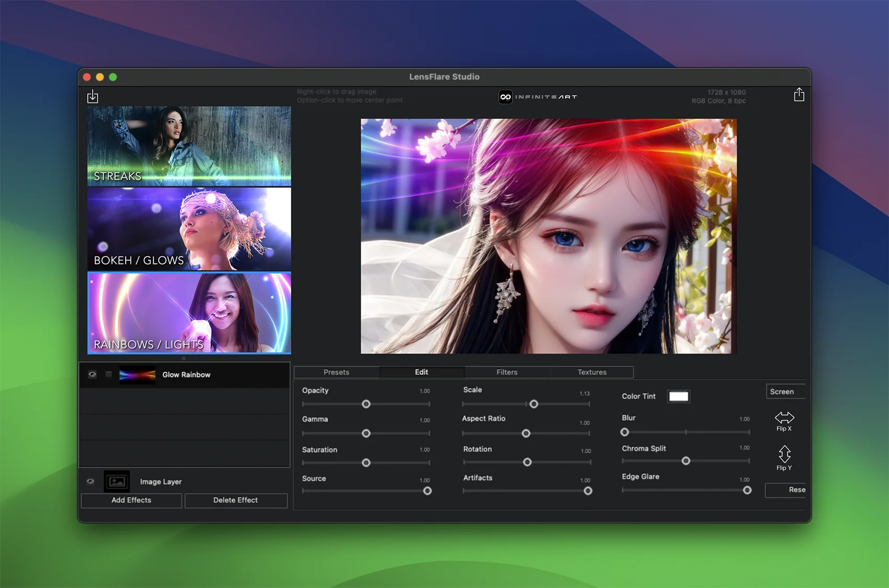Switch to the Filters tab
This screenshot has height=588, width=889.
coord(507,372)
